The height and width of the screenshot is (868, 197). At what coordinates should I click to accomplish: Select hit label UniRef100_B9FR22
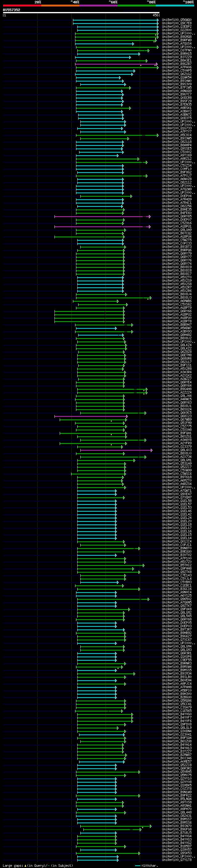pyautogui.click(x=177, y=796)
